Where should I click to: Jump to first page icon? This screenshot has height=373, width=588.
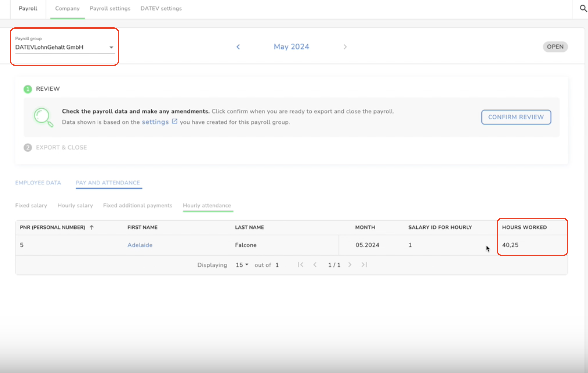coord(300,265)
